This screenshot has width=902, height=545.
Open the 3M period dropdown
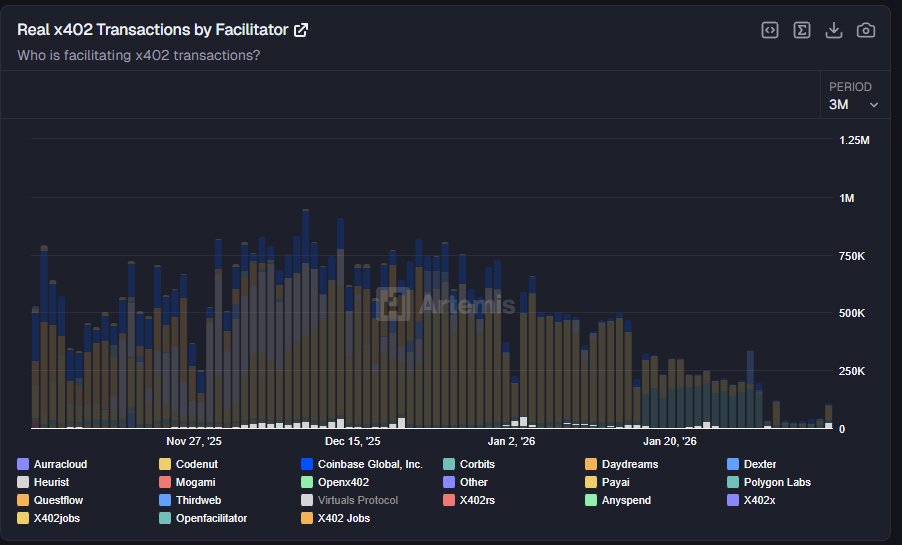point(854,105)
